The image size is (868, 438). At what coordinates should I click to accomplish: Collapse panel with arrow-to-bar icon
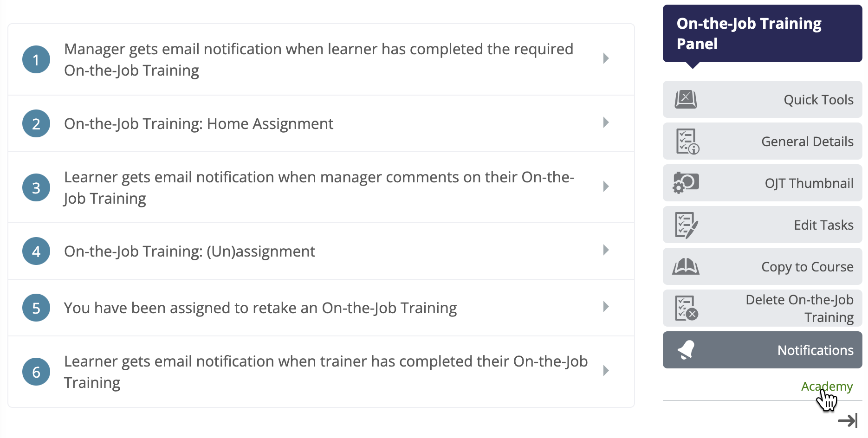pos(848,421)
